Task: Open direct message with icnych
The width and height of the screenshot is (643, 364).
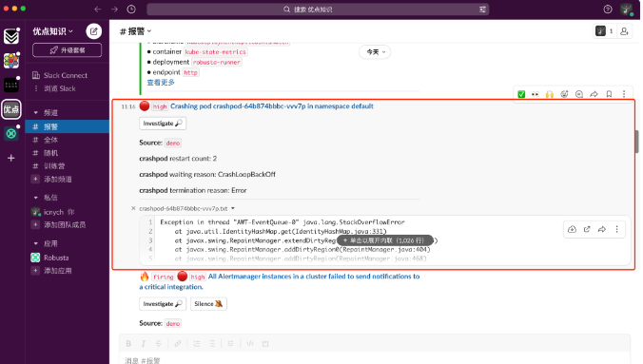Action: click(x=68, y=212)
